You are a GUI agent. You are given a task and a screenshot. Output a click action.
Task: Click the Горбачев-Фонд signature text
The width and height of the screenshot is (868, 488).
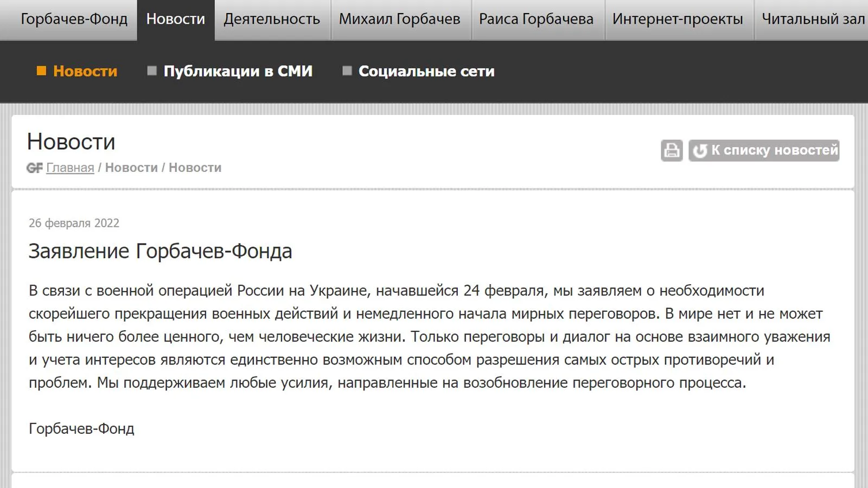pyautogui.click(x=81, y=428)
